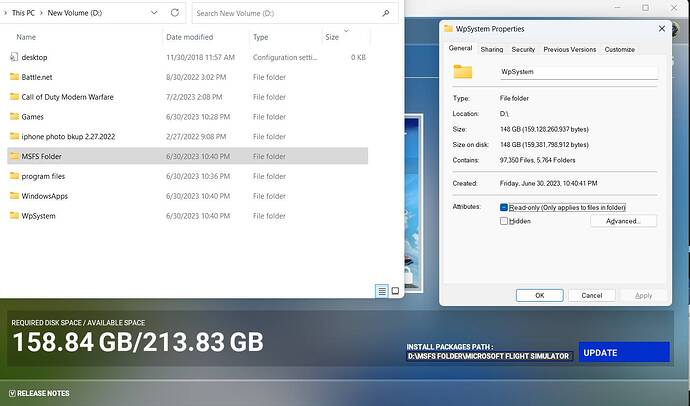Click the '0 KB' size value
Image resolution: width=690 pixels, height=406 pixels.
click(x=358, y=57)
